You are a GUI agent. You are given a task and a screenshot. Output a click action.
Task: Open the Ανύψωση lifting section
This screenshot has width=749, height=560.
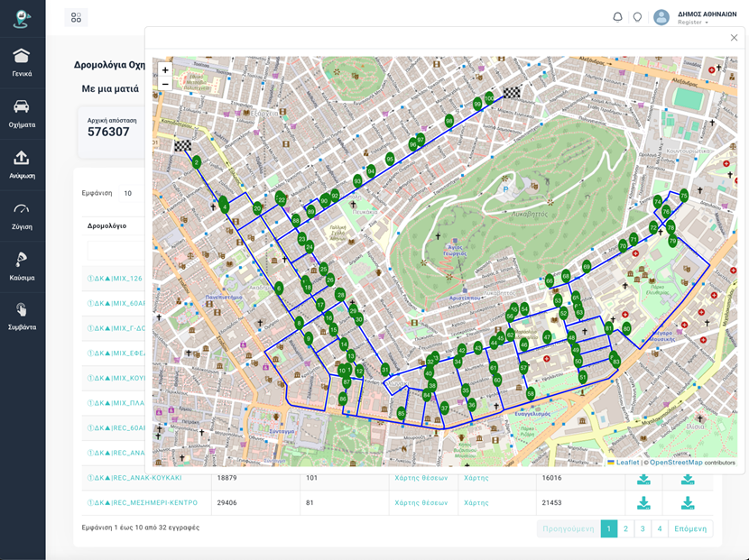[x=22, y=165]
